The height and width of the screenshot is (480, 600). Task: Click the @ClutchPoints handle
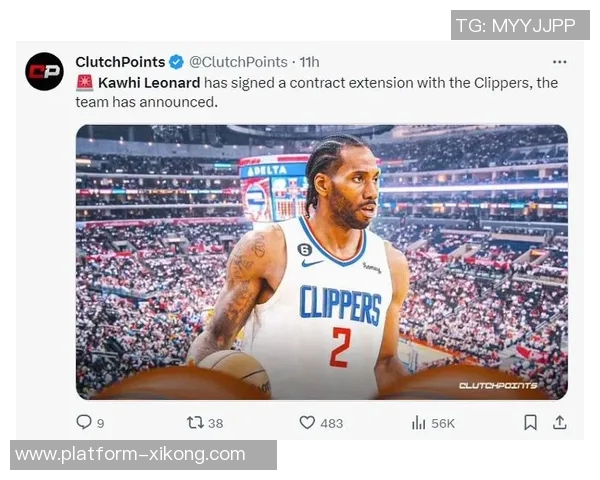(x=238, y=62)
